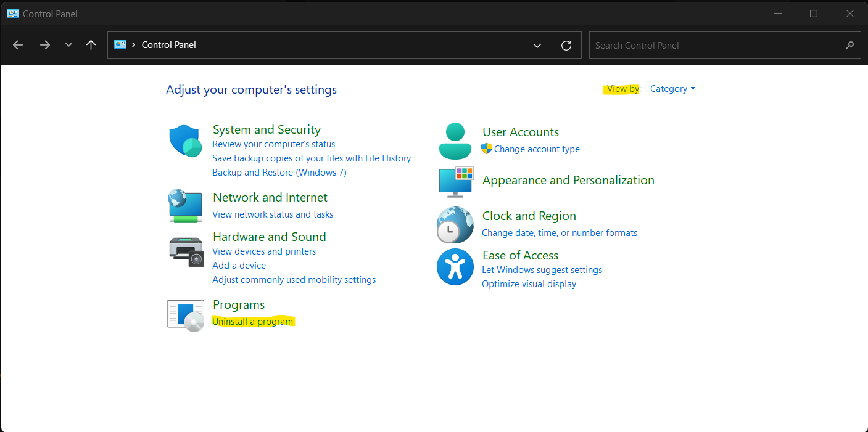Click Control Panel text in address bar
The width and height of the screenshot is (868, 432).
click(x=169, y=45)
